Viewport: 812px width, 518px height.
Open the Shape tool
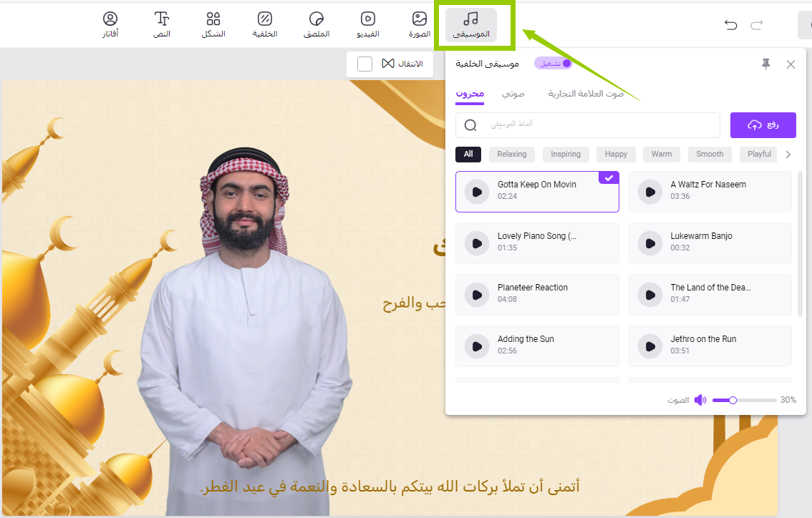(213, 24)
